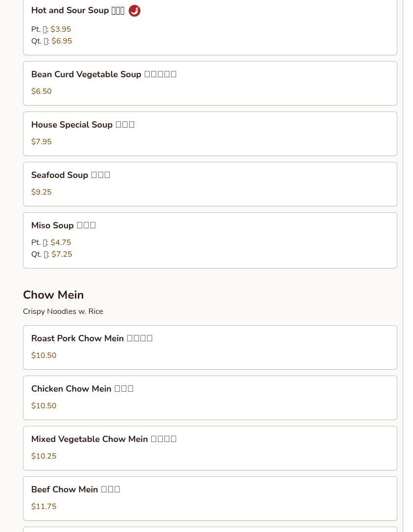Open the Roast Pork Chow Mein item
Image resolution: width=413 pixels, height=532 pixels.
[92, 338]
